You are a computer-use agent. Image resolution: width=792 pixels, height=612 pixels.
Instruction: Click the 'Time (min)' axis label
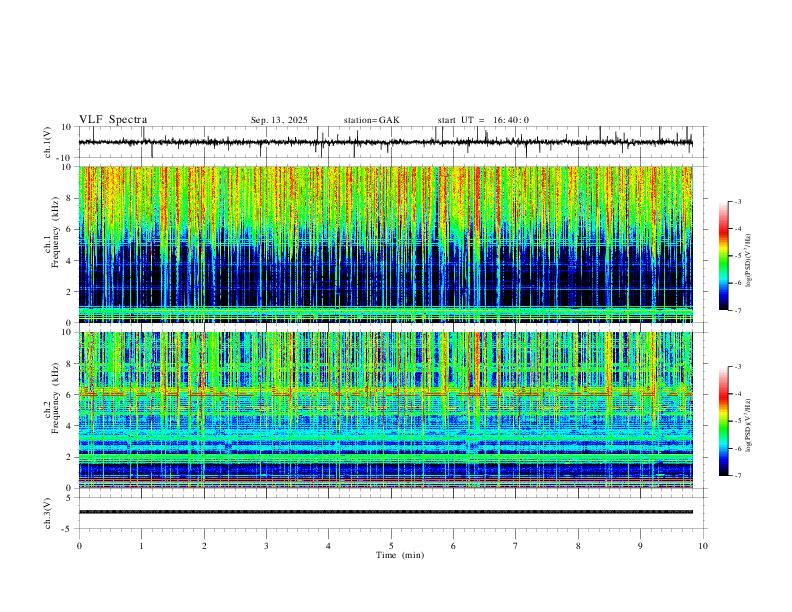pyautogui.click(x=400, y=555)
